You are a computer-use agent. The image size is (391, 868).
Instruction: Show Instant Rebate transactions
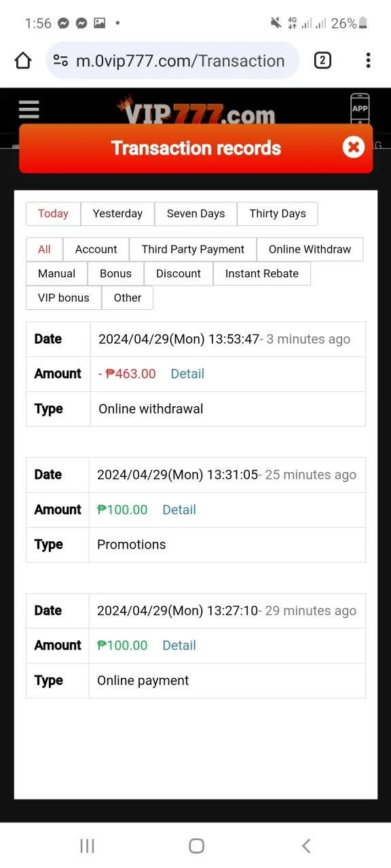262,273
